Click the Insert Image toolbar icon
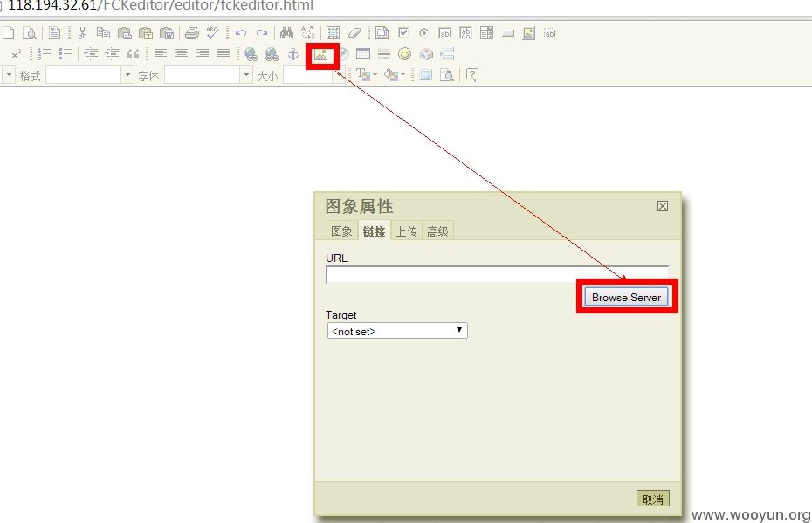 [x=321, y=54]
